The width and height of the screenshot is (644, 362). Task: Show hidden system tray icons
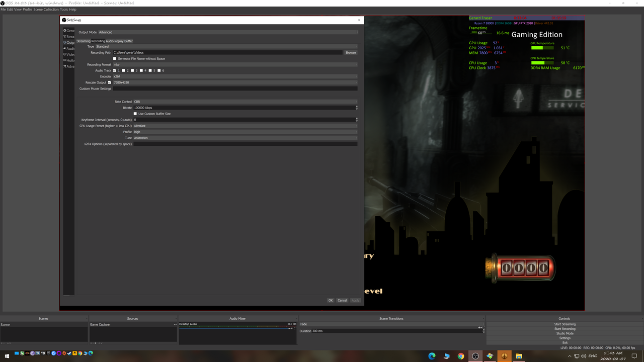570,356
